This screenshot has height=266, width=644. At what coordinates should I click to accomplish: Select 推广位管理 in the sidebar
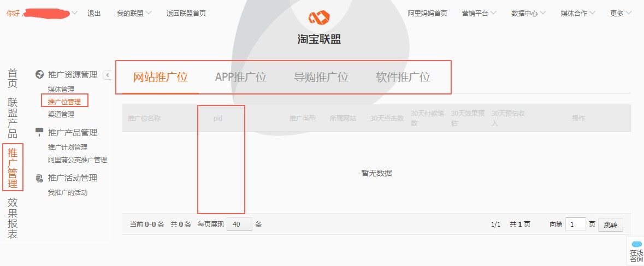point(64,102)
